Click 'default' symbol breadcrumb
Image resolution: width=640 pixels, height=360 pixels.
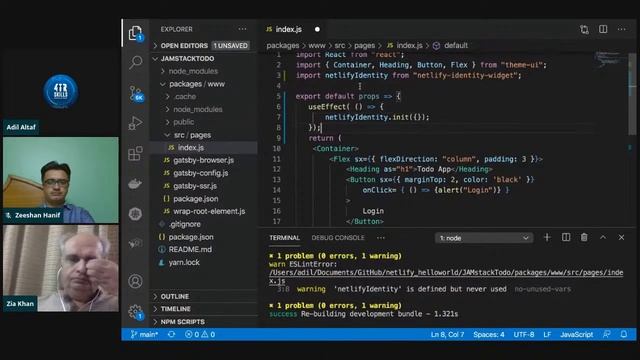pyautogui.click(x=456, y=46)
